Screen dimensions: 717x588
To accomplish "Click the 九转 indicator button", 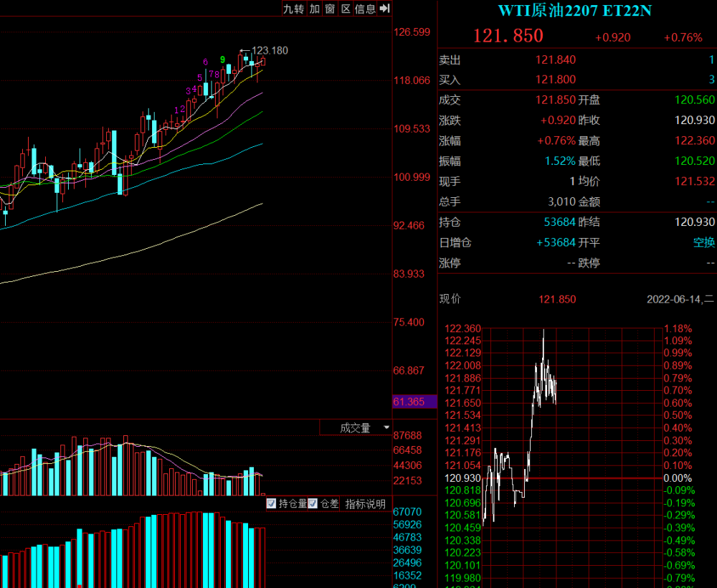I will pos(293,9).
